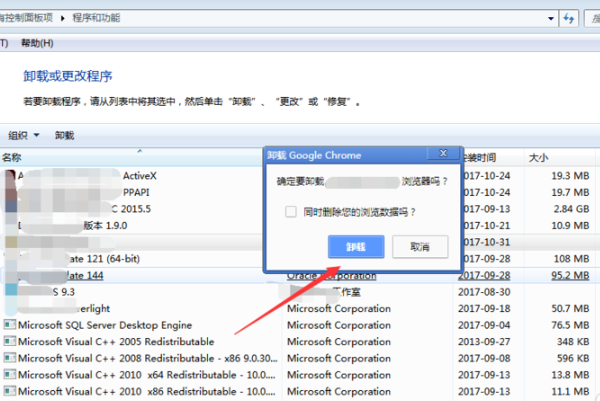Select Microsoft Visual C++ 2005 Redistributable
The image size is (600, 401).
(116, 342)
